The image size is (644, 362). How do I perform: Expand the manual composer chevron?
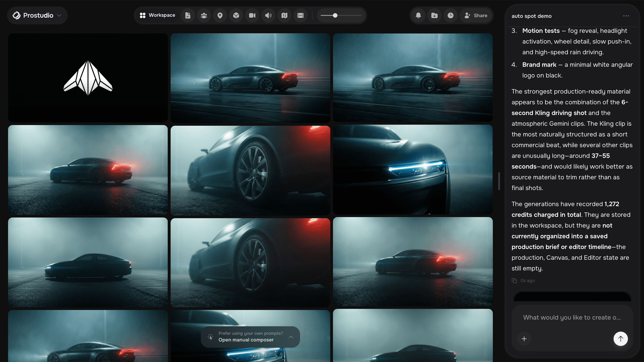(x=291, y=337)
